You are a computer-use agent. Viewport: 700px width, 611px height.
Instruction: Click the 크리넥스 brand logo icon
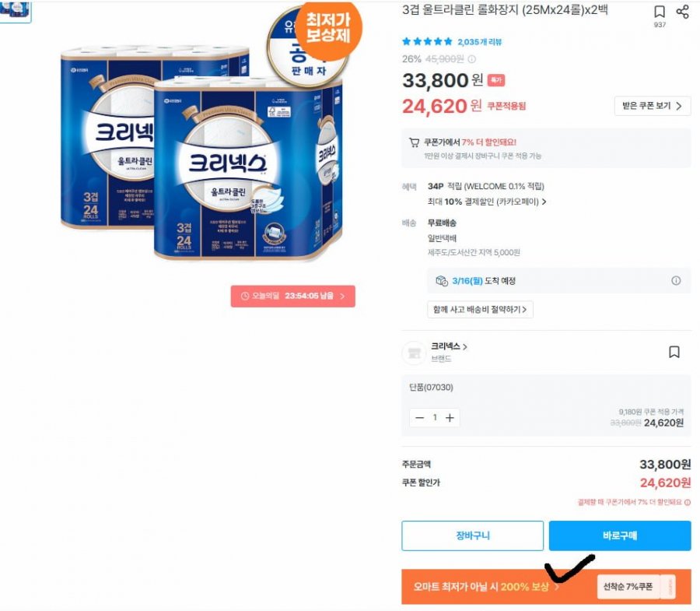(415, 353)
